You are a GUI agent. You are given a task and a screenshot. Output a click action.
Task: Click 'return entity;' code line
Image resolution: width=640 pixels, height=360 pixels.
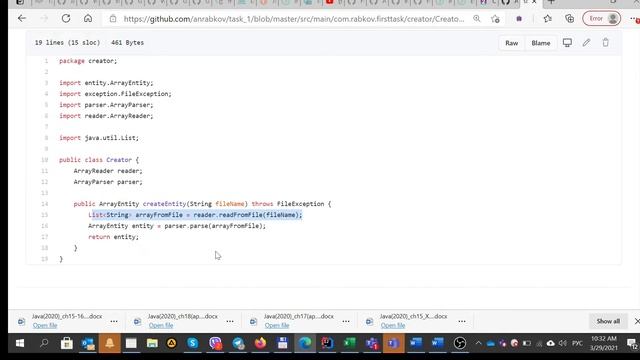[x=113, y=237]
